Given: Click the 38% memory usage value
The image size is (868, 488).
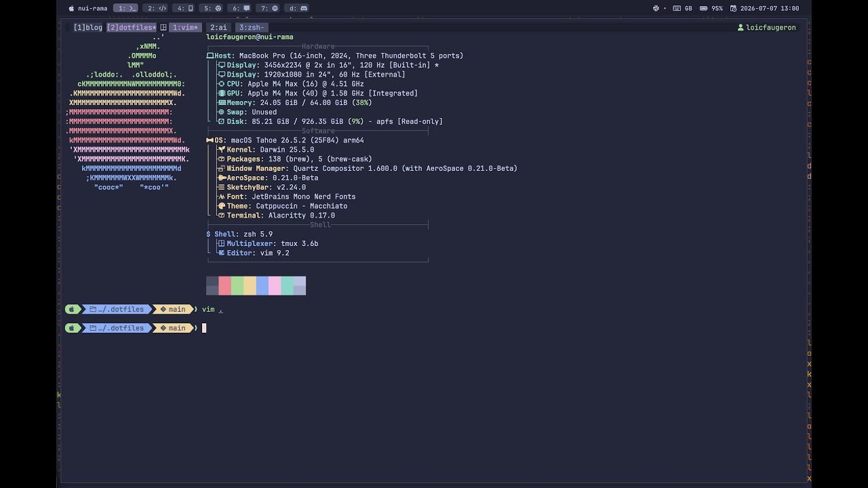Looking at the screenshot, I should 363,103.
